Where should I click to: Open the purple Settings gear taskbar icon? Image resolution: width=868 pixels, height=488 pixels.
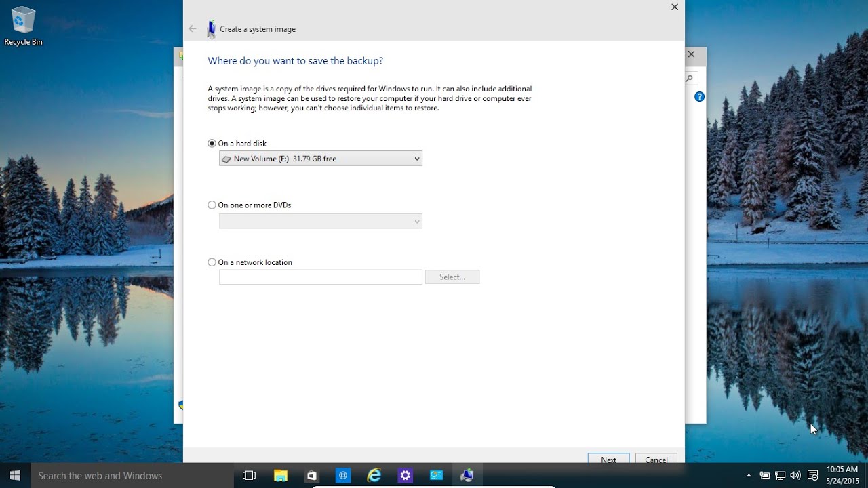click(x=406, y=476)
